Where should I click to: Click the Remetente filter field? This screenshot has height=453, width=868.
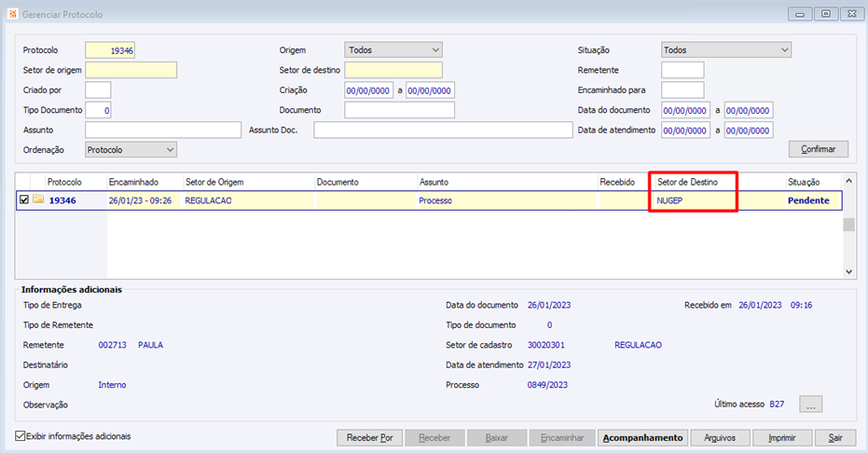pos(682,70)
